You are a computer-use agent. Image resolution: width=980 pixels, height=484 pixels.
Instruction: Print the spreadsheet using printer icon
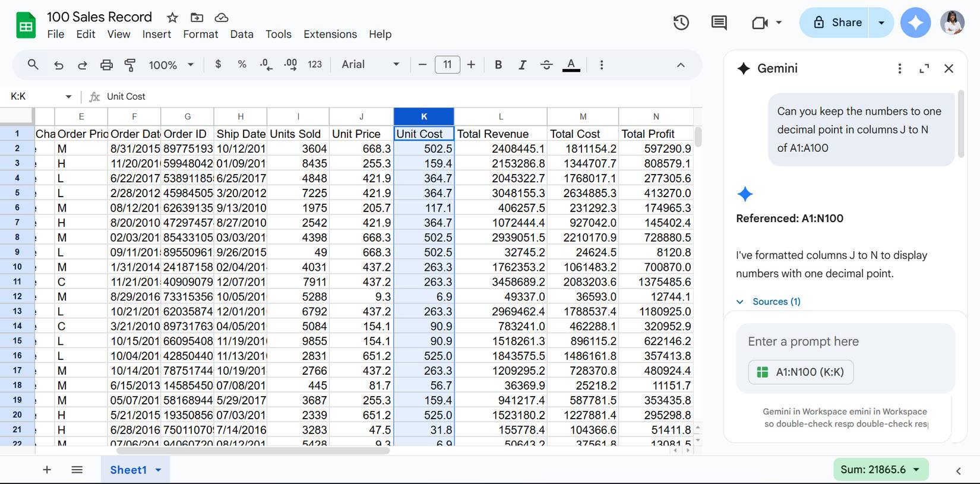tap(106, 65)
